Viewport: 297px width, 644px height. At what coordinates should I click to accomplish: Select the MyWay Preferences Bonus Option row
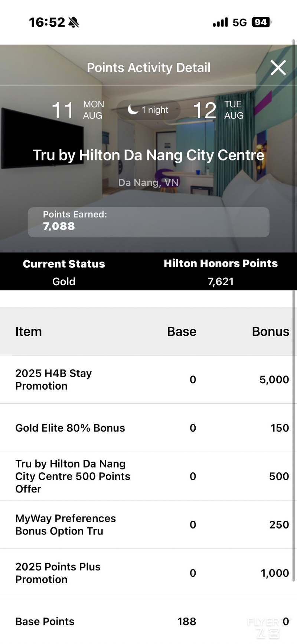pyautogui.click(x=148, y=525)
